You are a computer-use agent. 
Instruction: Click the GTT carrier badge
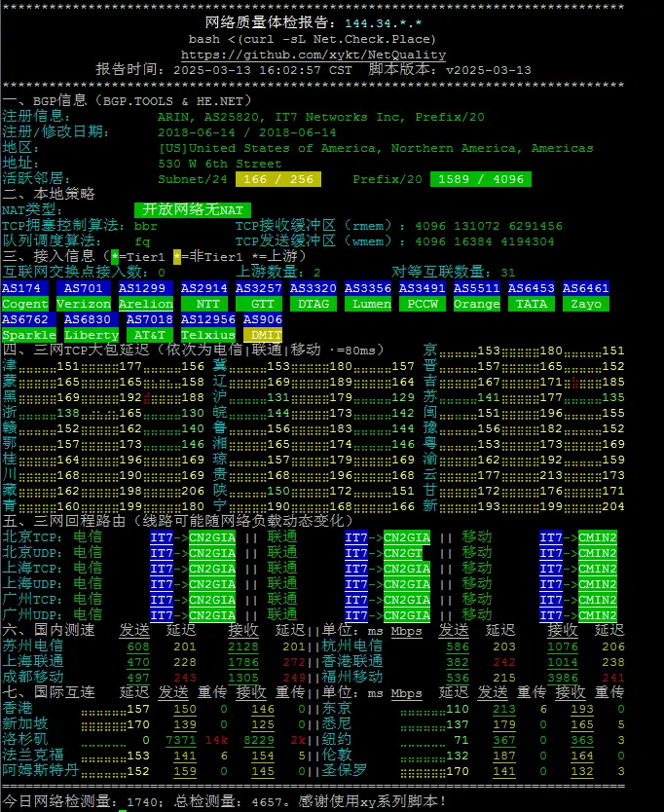(258, 304)
